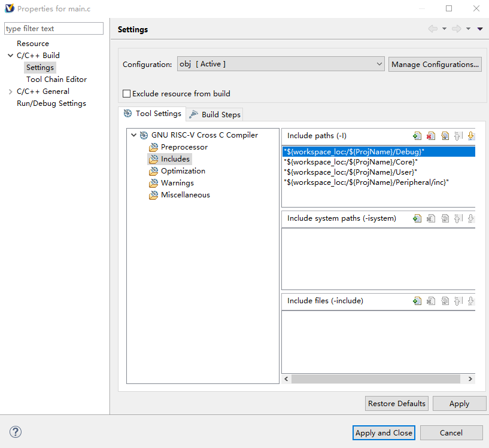Select the Peripheral/inc include path entry
The image size is (489, 448).
coord(366,182)
